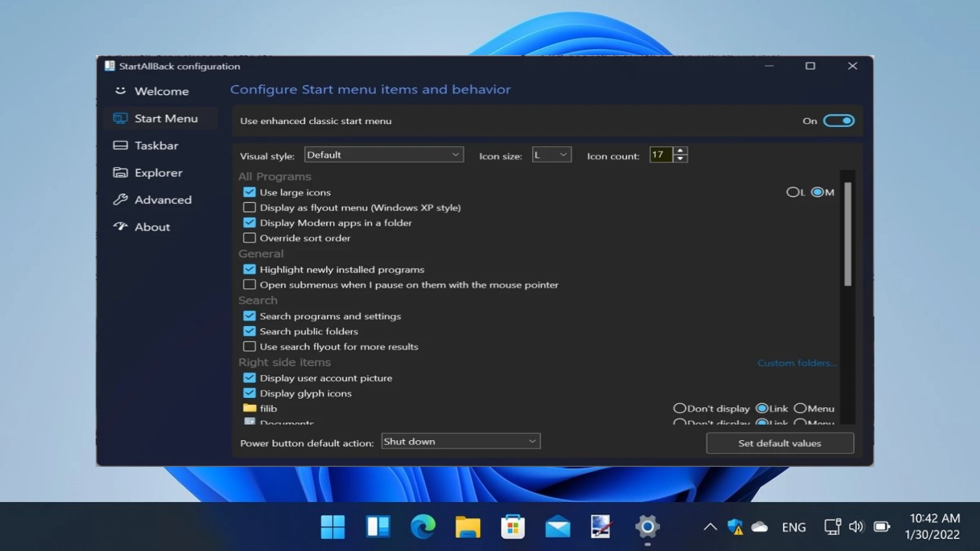Turn off enhanced classic start menu toggle

click(838, 121)
